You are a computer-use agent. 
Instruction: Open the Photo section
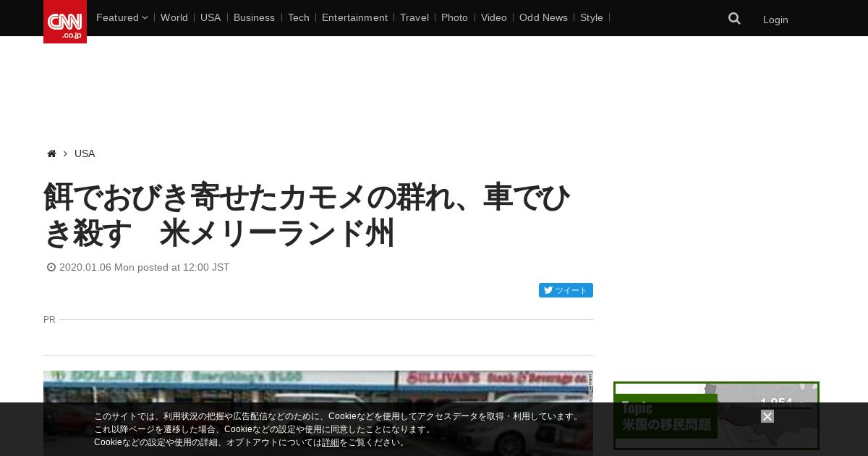point(454,17)
